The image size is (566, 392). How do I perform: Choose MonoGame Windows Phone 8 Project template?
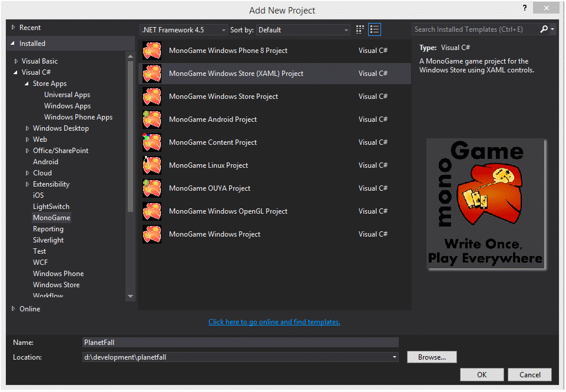tap(274, 51)
